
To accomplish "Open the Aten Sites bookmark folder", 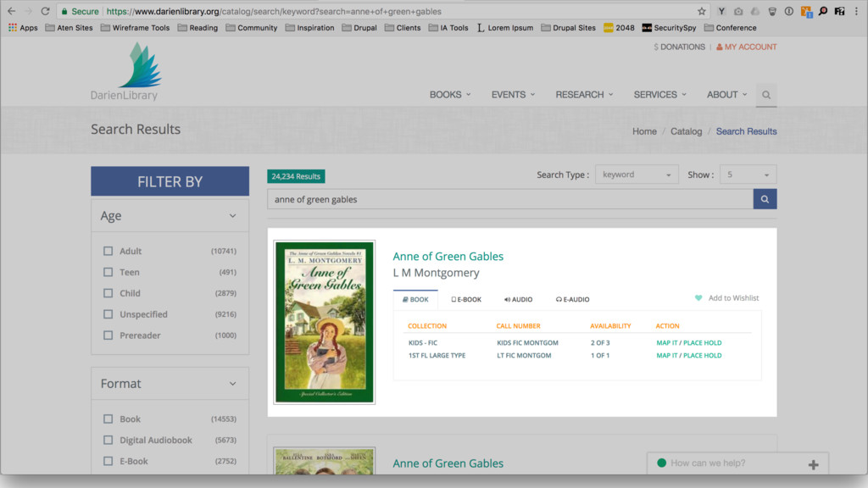I will 69,28.
